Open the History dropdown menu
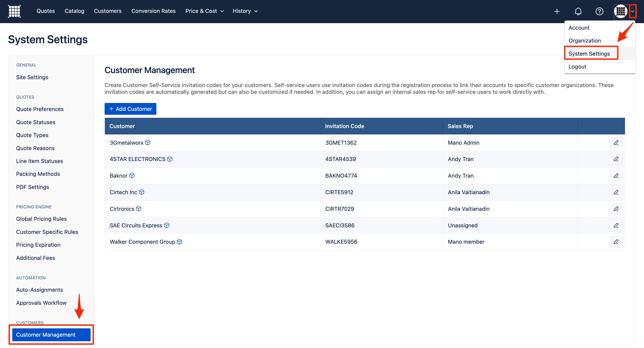This screenshot has height=348, width=644. [245, 11]
